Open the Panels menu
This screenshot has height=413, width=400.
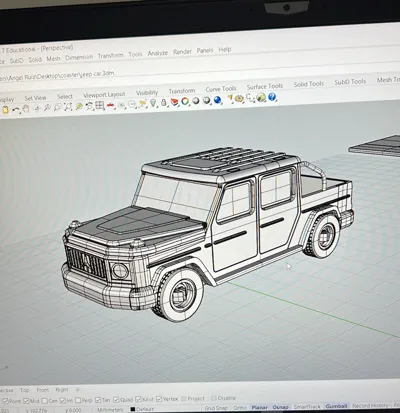[x=205, y=51]
